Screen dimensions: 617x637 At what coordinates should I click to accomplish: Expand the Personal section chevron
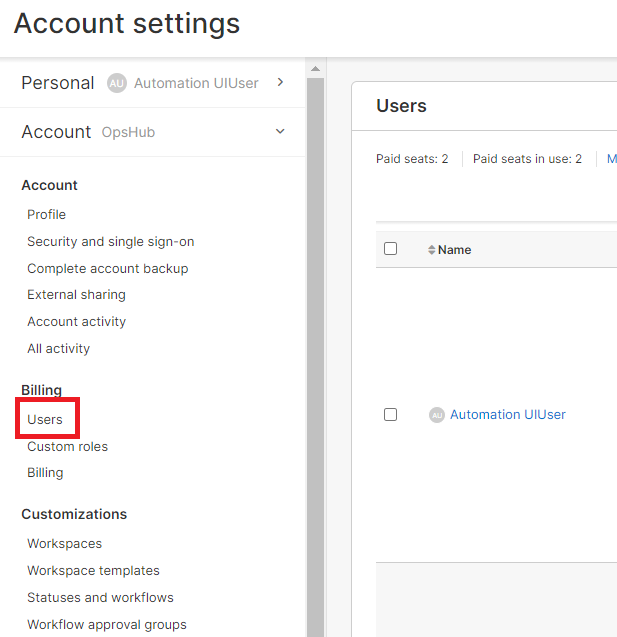(280, 82)
